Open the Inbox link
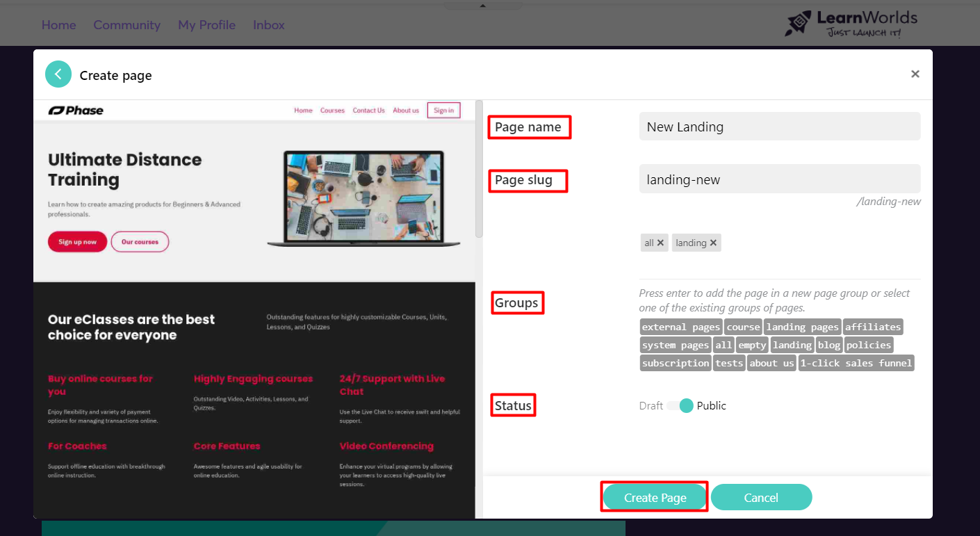Image resolution: width=980 pixels, height=536 pixels. coord(268,25)
